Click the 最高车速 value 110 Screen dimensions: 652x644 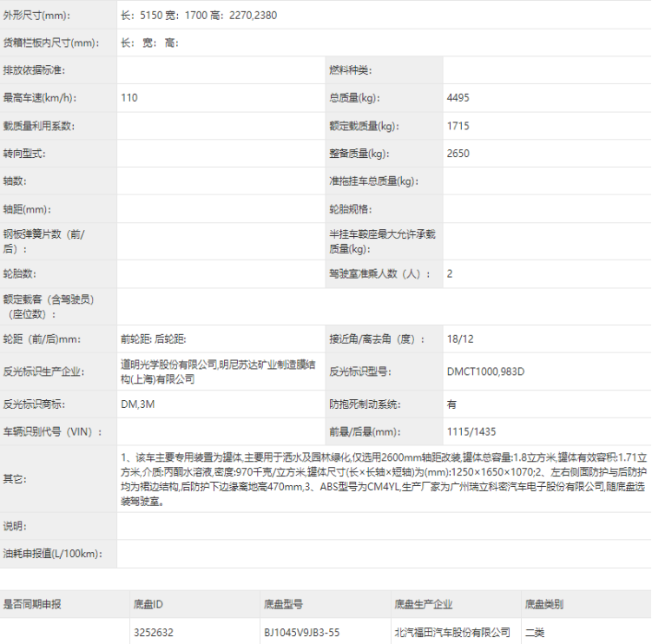pos(129,98)
